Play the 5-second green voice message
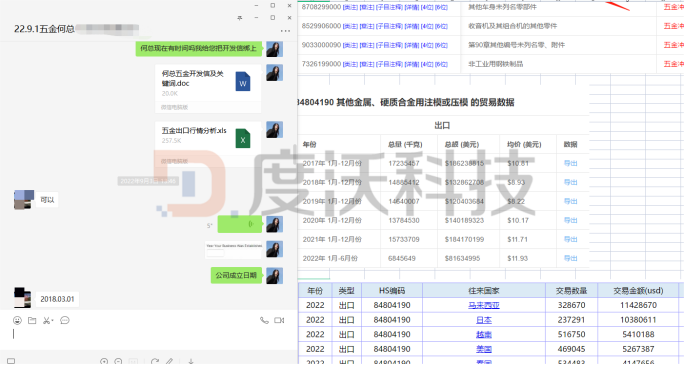The width and height of the screenshot is (684, 365). point(239,224)
